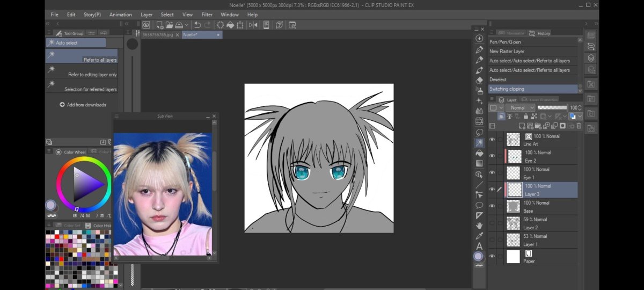Create a new canvas from toolbar
The width and height of the screenshot is (644, 290).
click(160, 25)
